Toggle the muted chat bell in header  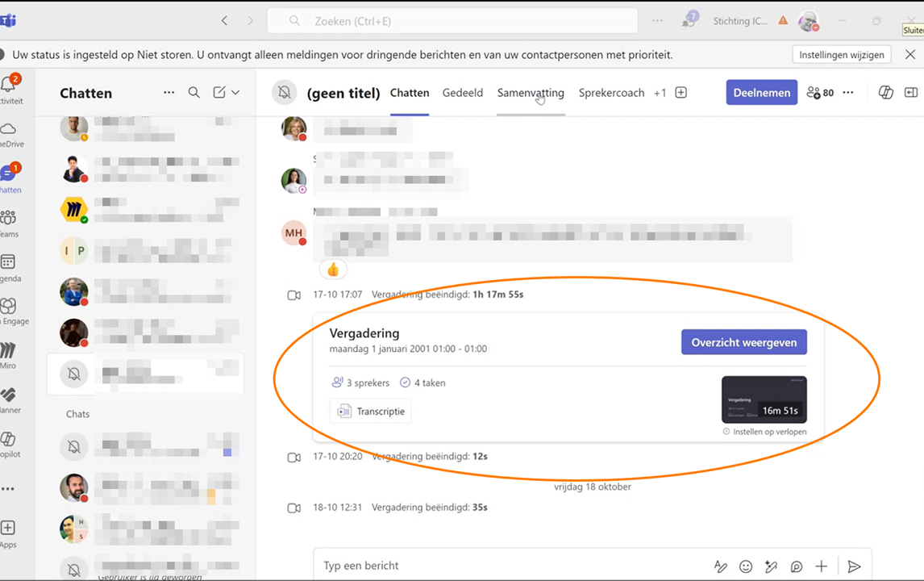(x=285, y=93)
